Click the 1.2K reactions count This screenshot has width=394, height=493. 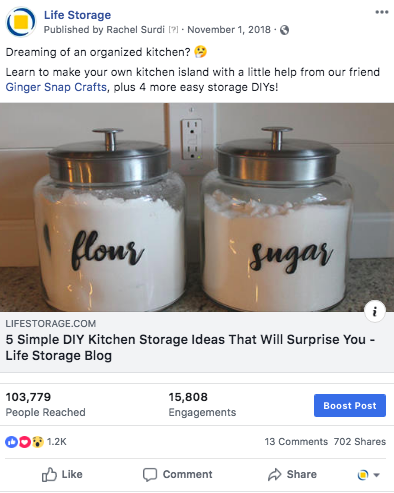coord(57,442)
